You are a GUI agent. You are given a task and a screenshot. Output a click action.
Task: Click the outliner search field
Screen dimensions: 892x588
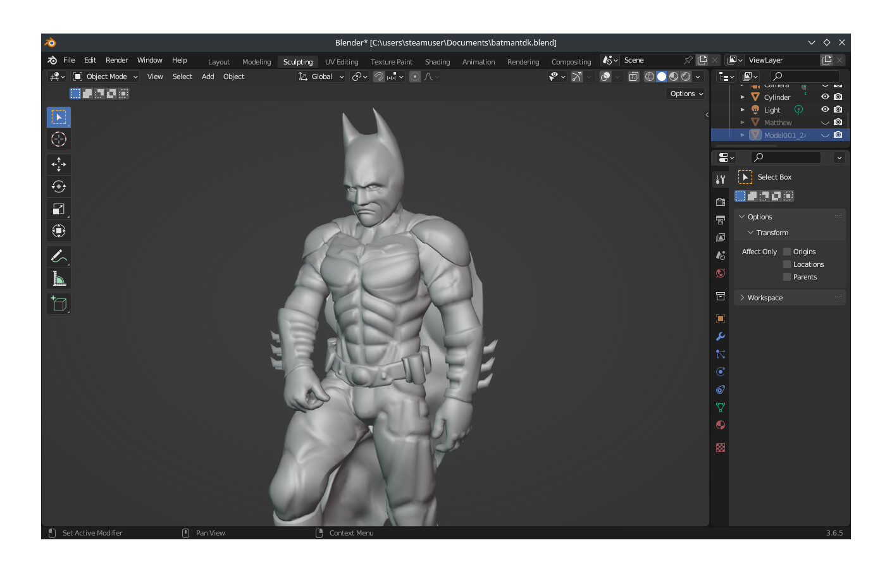804,77
